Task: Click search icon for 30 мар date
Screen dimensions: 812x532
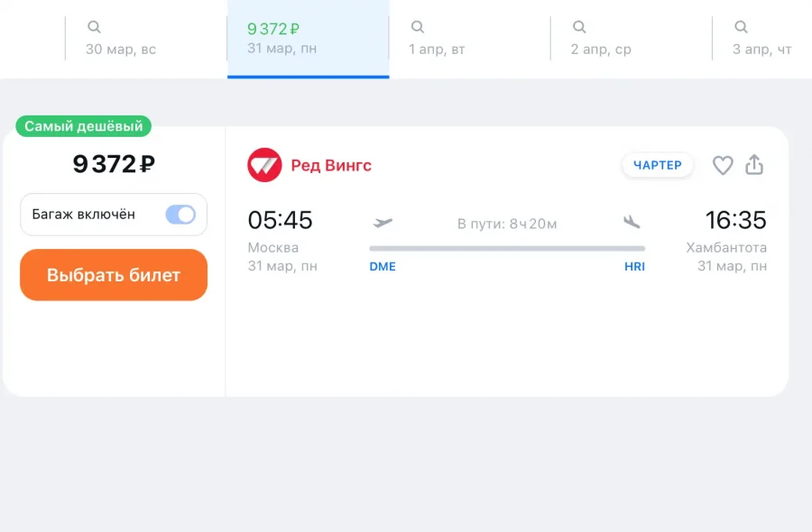Action: (94, 27)
